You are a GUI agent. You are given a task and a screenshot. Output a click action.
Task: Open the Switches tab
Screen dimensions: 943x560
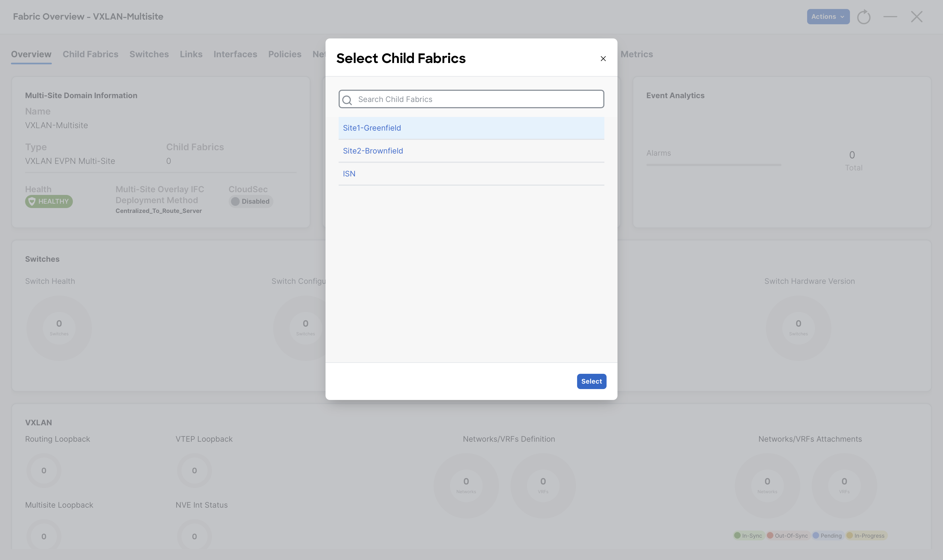[x=149, y=54]
